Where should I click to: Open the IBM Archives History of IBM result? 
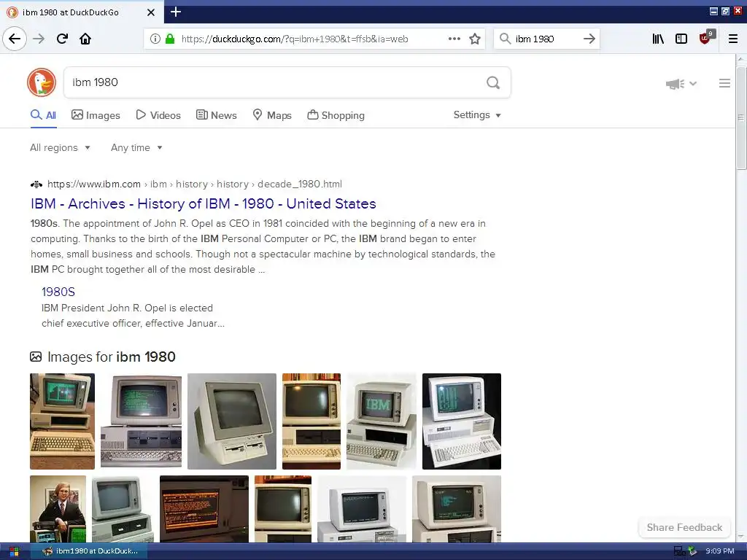click(x=204, y=204)
